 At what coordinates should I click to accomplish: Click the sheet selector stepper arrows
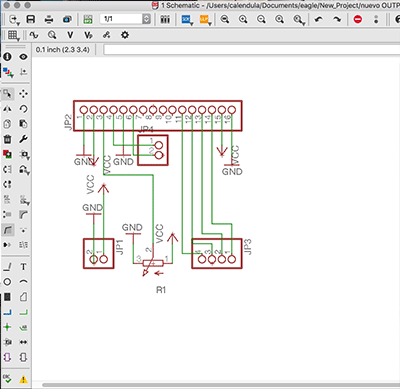(x=147, y=19)
